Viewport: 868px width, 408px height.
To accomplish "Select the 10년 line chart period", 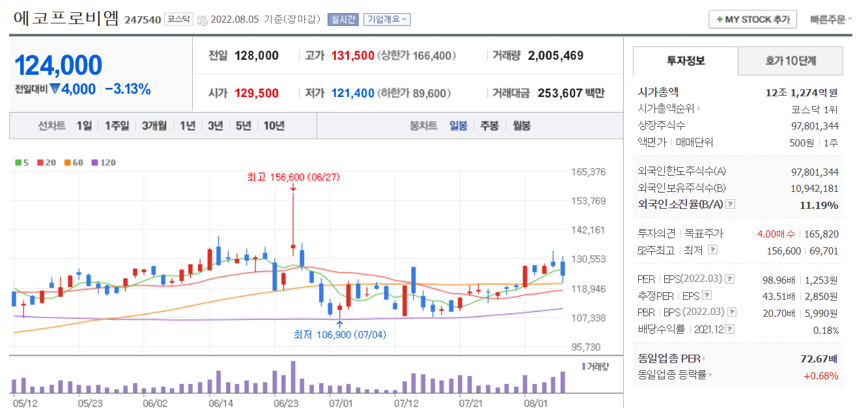I will [274, 126].
